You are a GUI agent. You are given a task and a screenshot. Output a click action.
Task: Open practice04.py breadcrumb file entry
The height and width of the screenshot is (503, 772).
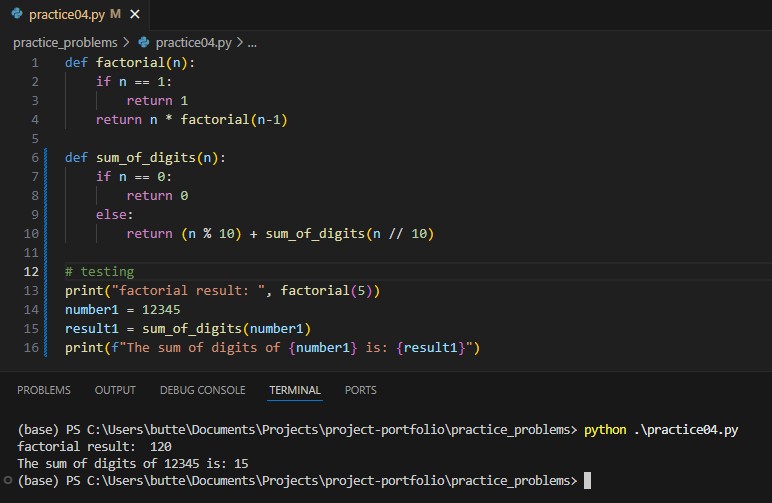pos(193,43)
